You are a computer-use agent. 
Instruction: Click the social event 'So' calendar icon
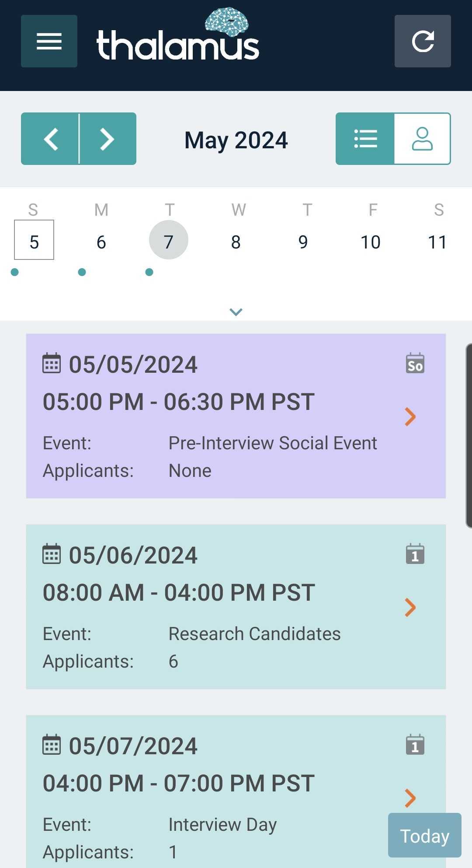tap(415, 363)
